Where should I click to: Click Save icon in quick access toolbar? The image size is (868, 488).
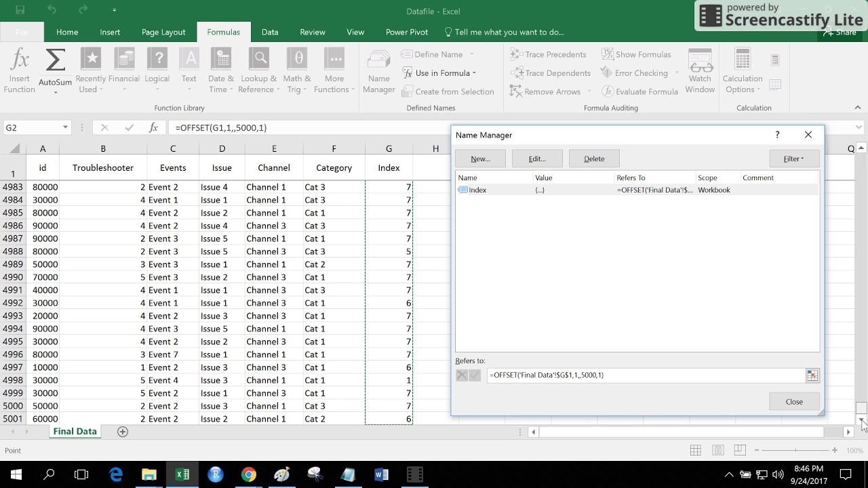tap(20, 10)
